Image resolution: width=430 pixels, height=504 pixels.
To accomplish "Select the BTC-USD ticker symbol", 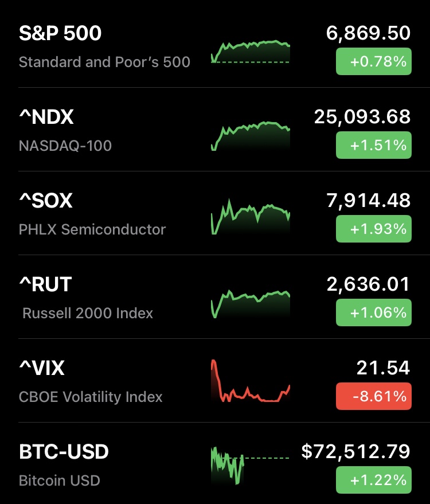I will 64,452.
